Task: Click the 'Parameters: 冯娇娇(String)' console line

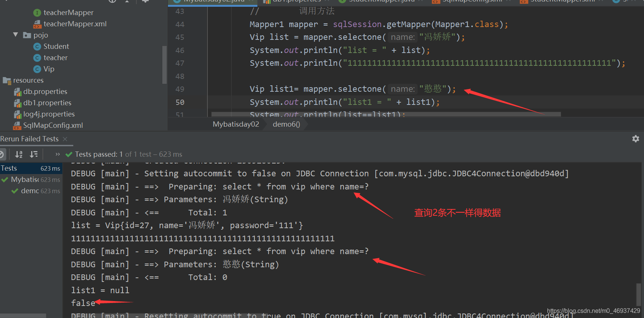Action: tap(180, 200)
